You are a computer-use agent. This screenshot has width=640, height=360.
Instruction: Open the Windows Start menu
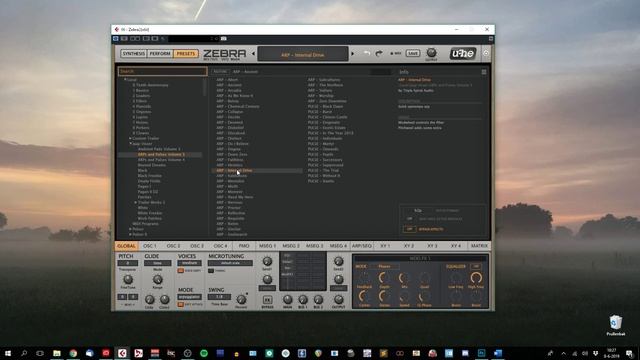click(x=8, y=353)
